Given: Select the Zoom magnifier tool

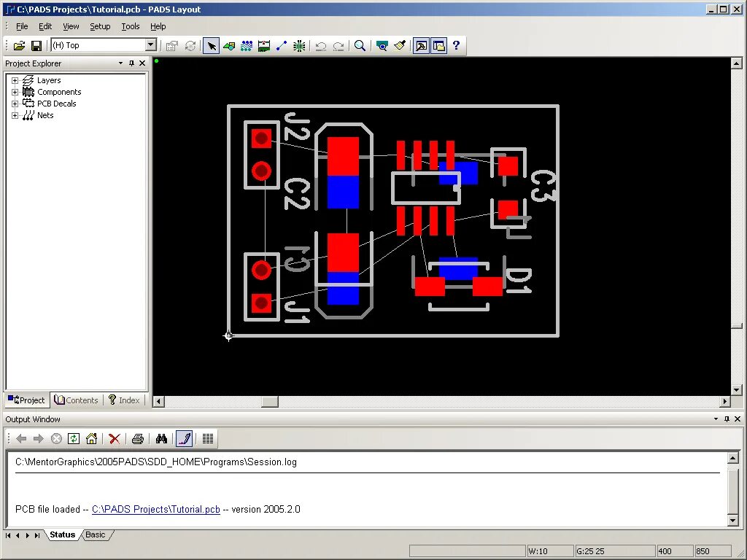Looking at the screenshot, I should tap(360, 46).
